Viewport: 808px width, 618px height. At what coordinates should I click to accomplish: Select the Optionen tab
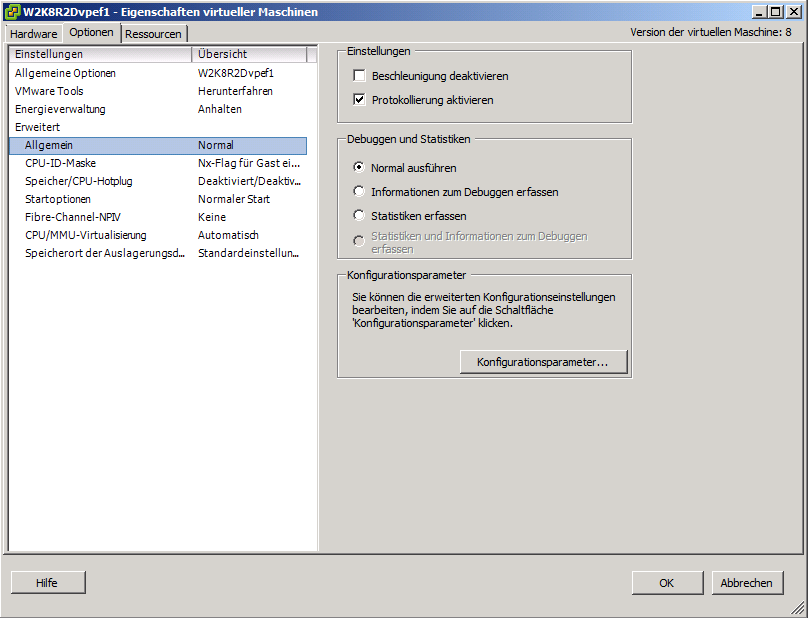click(x=91, y=32)
